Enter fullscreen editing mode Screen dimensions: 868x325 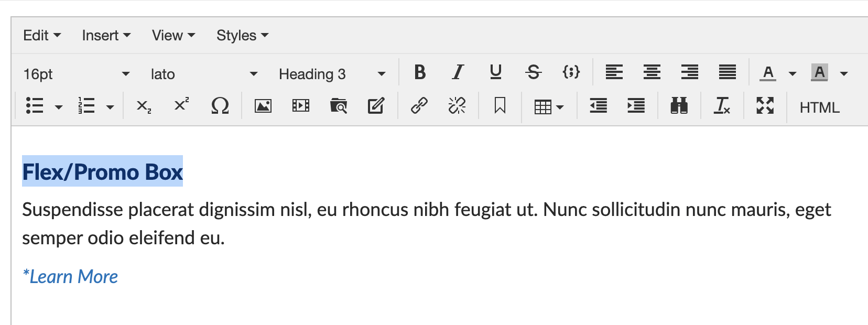click(765, 106)
